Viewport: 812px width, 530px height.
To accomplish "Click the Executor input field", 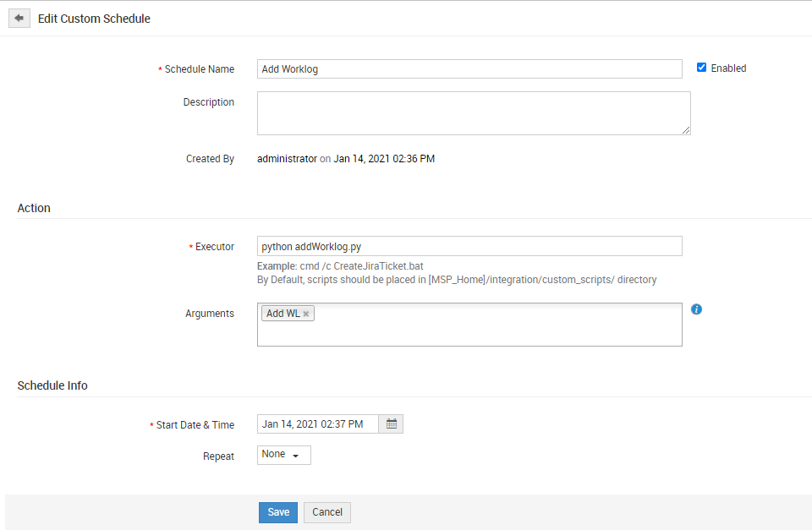I will click(x=469, y=246).
